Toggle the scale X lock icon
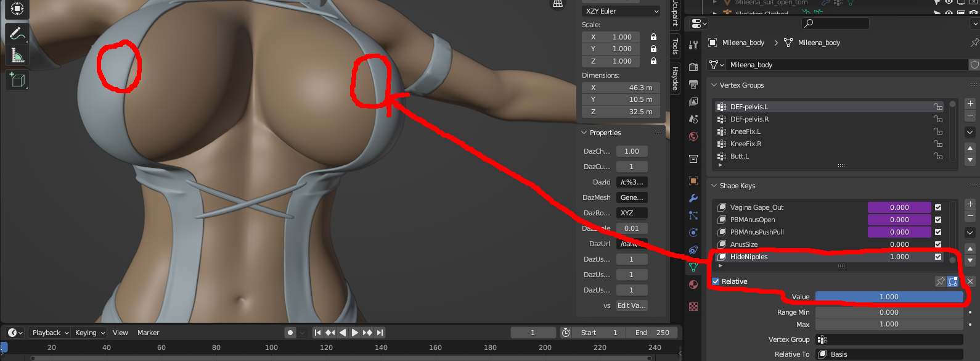 coord(653,37)
